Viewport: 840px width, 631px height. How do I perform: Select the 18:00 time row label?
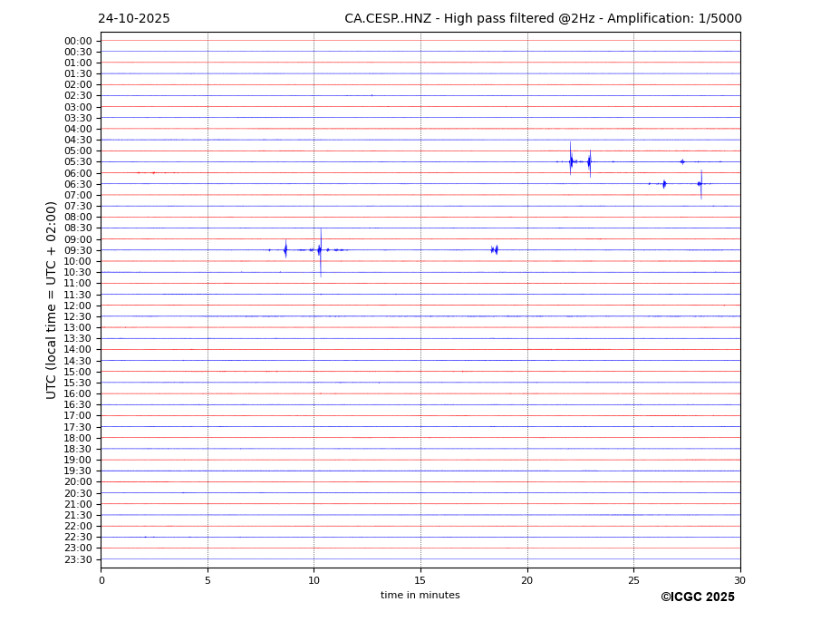coord(78,438)
